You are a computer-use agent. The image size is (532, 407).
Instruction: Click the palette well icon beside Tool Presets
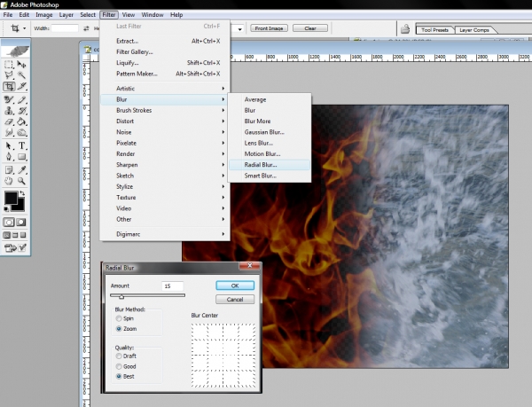pos(405,29)
